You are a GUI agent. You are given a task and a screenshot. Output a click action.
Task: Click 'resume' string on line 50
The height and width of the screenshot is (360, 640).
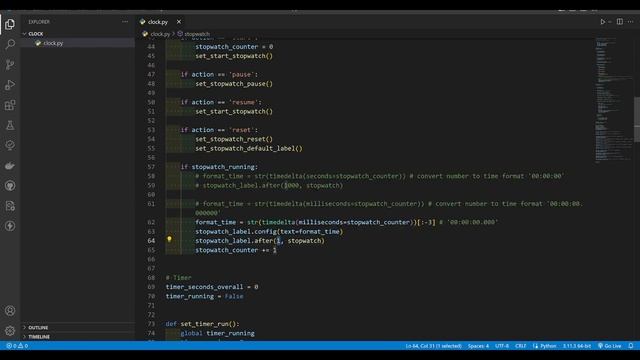[x=243, y=102]
